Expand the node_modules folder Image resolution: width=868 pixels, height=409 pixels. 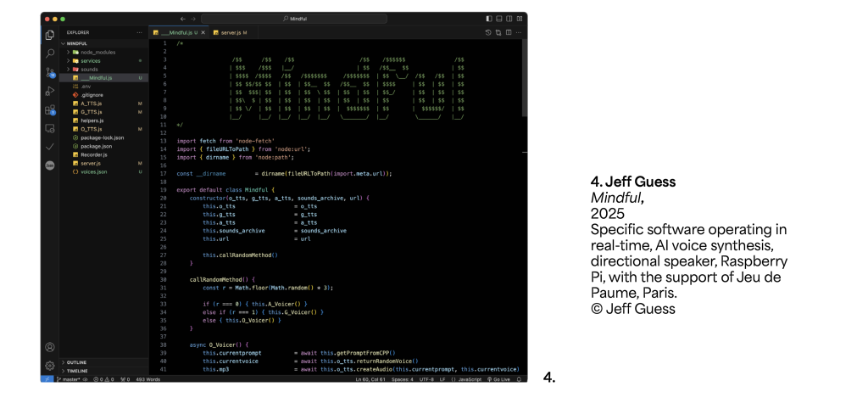click(92, 52)
